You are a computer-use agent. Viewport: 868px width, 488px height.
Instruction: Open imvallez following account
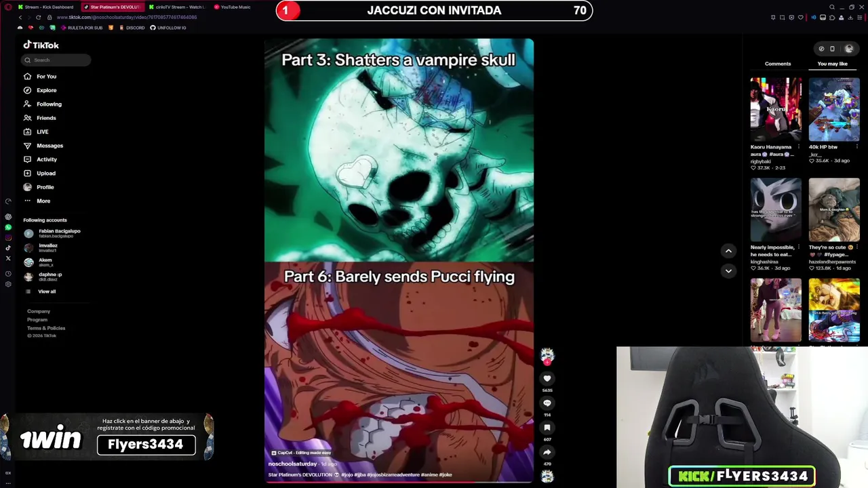point(41,247)
